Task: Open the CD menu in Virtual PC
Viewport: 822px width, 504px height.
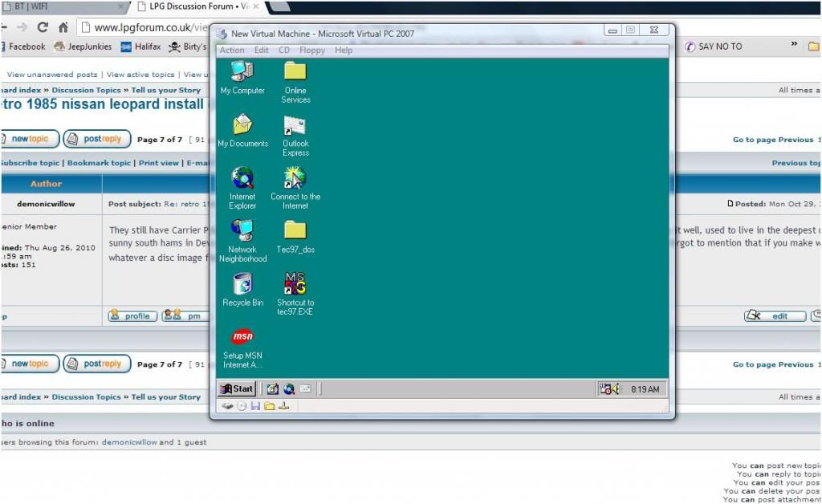Action: (283, 51)
